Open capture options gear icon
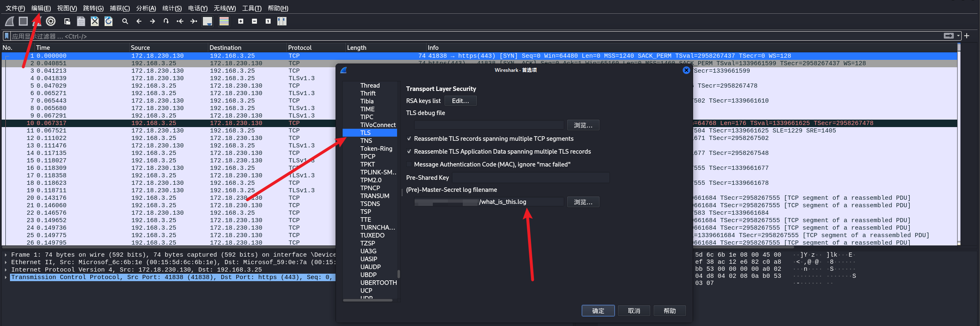The width and height of the screenshot is (980, 326). pos(51,21)
